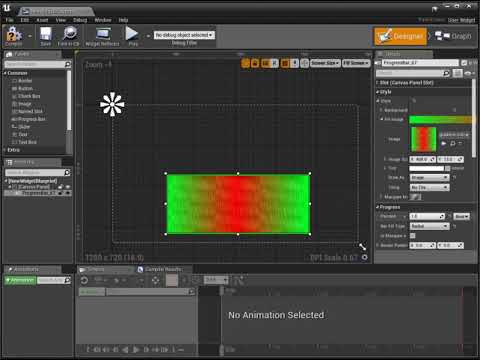Switch to Graph mode
The width and height of the screenshot is (480, 360).
(x=453, y=36)
